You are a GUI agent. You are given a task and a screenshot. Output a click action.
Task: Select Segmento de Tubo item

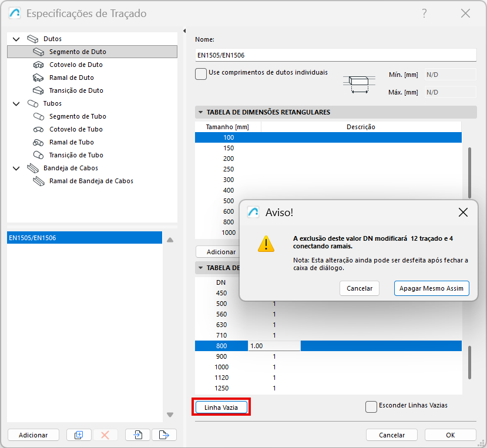tap(78, 116)
